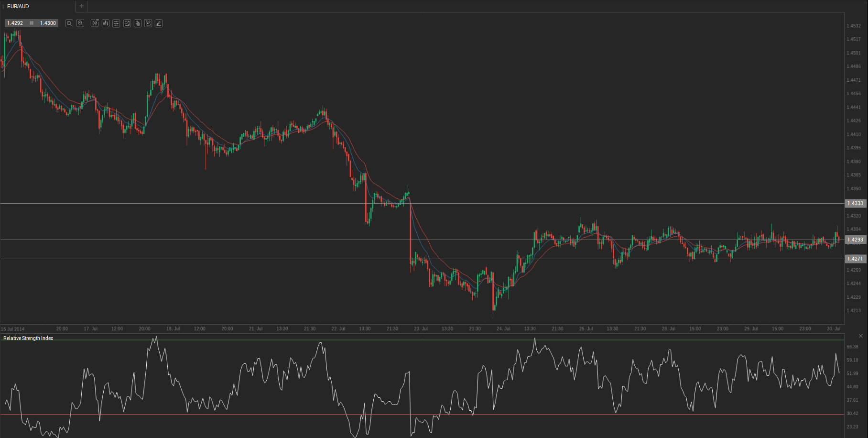The height and width of the screenshot is (438, 868).
Task: Switch to the EUR/AUD tab
Action: click(x=18, y=6)
